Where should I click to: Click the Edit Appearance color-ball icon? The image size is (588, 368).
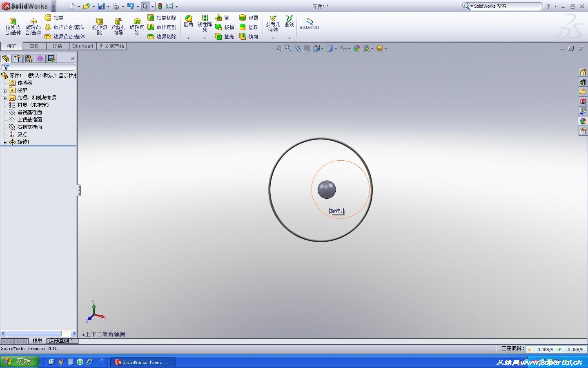357,48
